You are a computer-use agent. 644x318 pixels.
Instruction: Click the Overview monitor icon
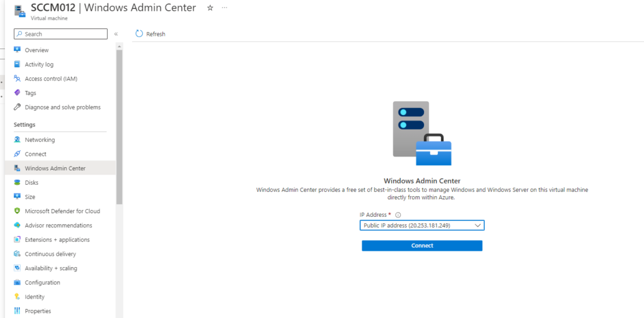17,50
